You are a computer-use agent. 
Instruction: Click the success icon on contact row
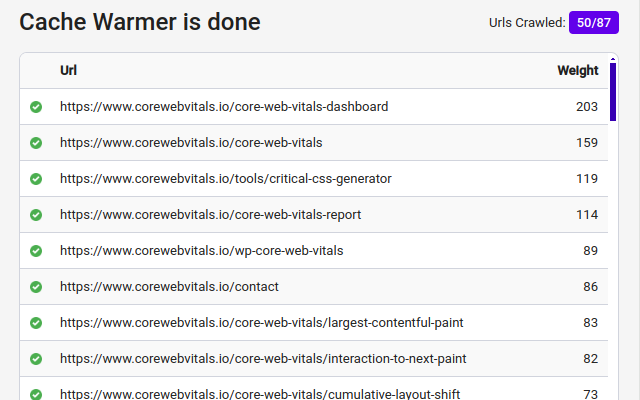pos(36,287)
